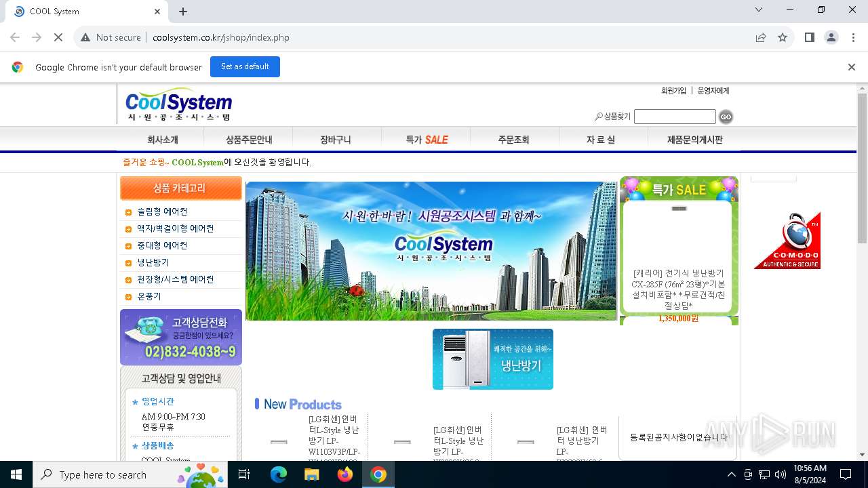The image size is (868, 488).
Task: Stop page loading in Chrome
Action: tap(58, 37)
